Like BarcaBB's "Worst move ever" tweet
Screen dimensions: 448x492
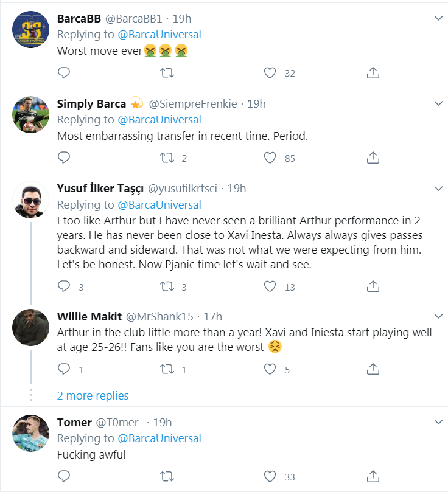[x=270, y=73]
